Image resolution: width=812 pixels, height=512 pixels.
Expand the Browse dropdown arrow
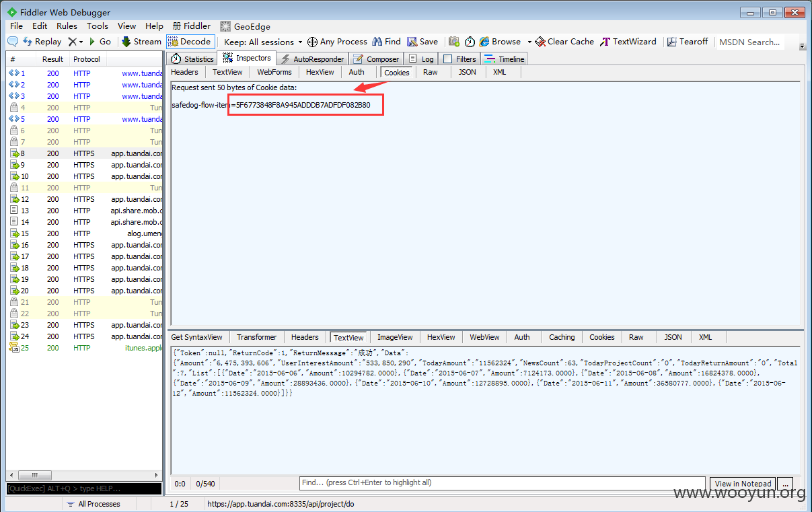529,42
